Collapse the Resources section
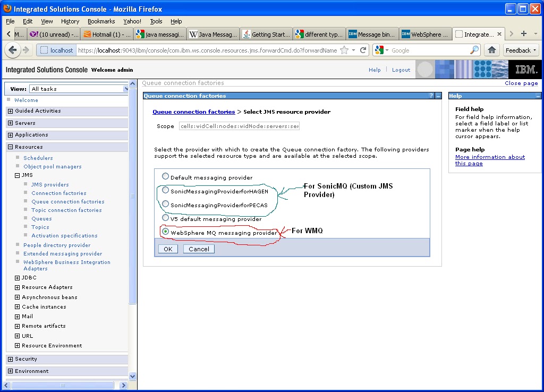544x392 pixels. [11, 147]
